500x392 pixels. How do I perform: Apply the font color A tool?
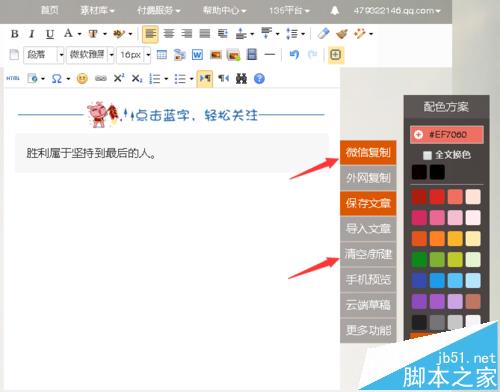(x=68, y=33)
